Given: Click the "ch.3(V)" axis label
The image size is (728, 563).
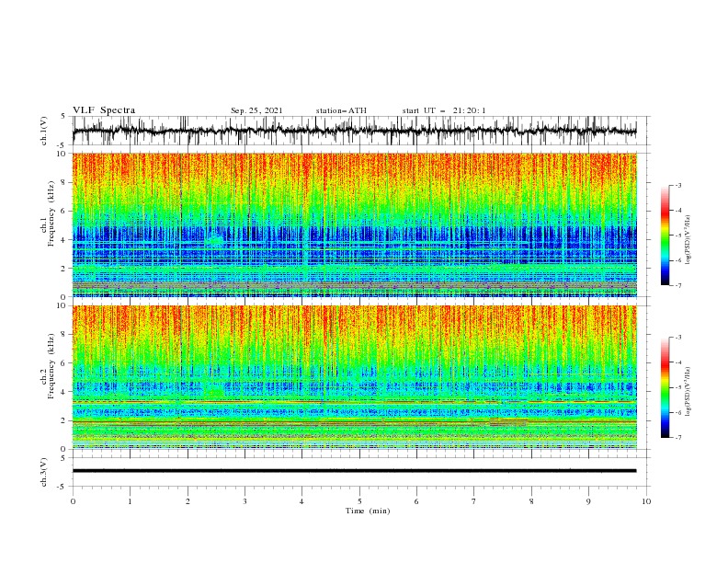Looking at the screenshot, I should [44, 472].
